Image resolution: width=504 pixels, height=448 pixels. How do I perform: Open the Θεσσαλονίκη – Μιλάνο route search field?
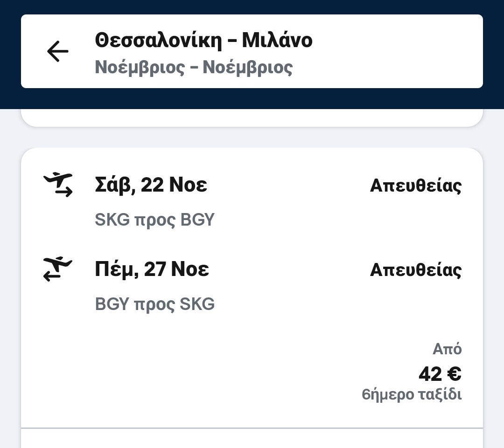pos(203,40)
